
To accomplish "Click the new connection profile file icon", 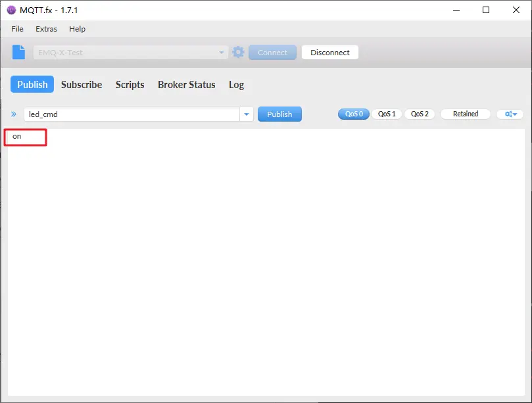I will coord(18,52).
